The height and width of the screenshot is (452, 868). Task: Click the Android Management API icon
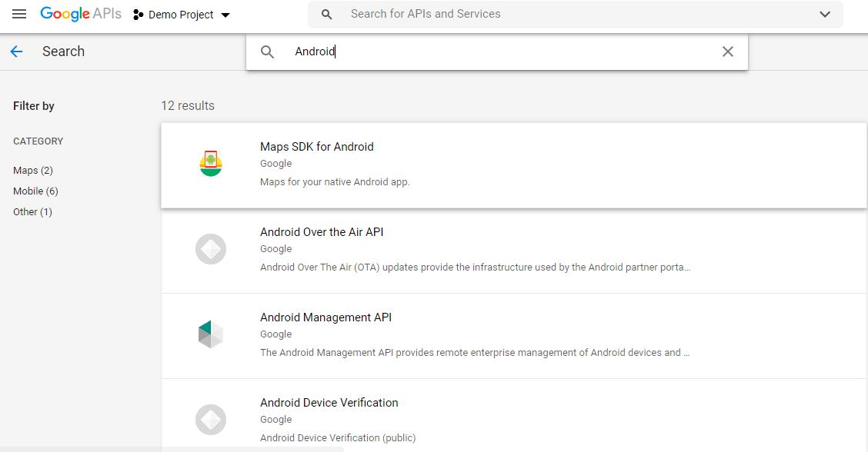coord(210,334)
